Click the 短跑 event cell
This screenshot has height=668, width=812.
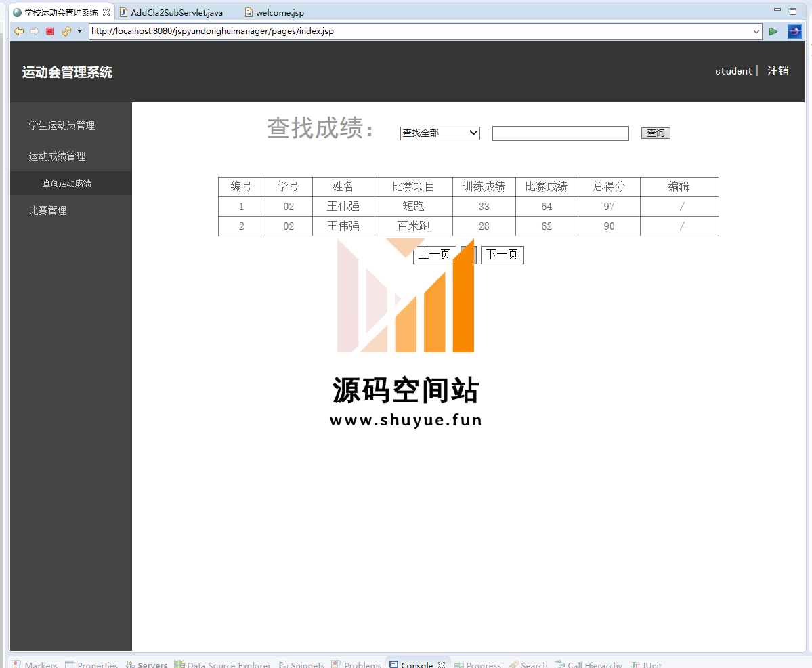pyautogui.click(x=413, y=206)
